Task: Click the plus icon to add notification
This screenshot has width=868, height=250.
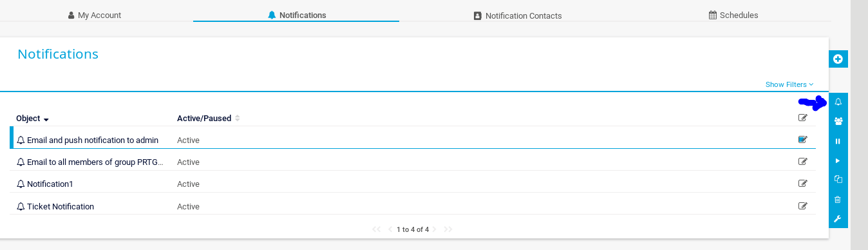Action: [838, 59]
